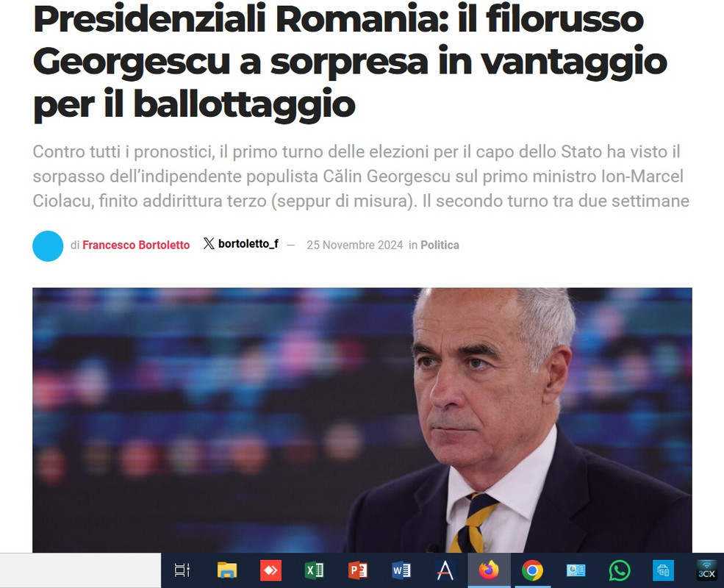Launch AnyDesk from the taskbar
Screen dimensions: 724x588
click(270, 570)
